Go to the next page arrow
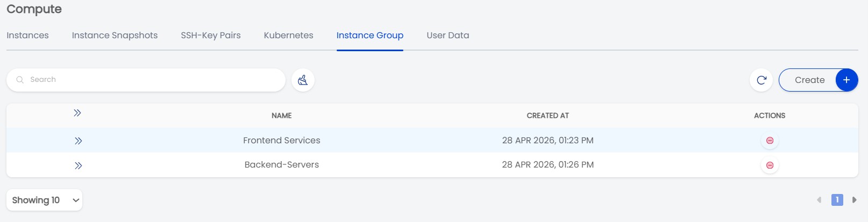 pos(854,200)
